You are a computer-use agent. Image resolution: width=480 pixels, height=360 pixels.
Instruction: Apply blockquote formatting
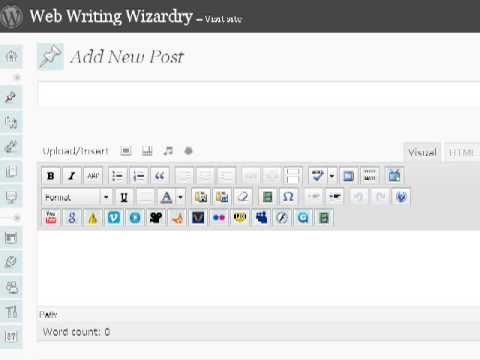click(x=160, y=176)
